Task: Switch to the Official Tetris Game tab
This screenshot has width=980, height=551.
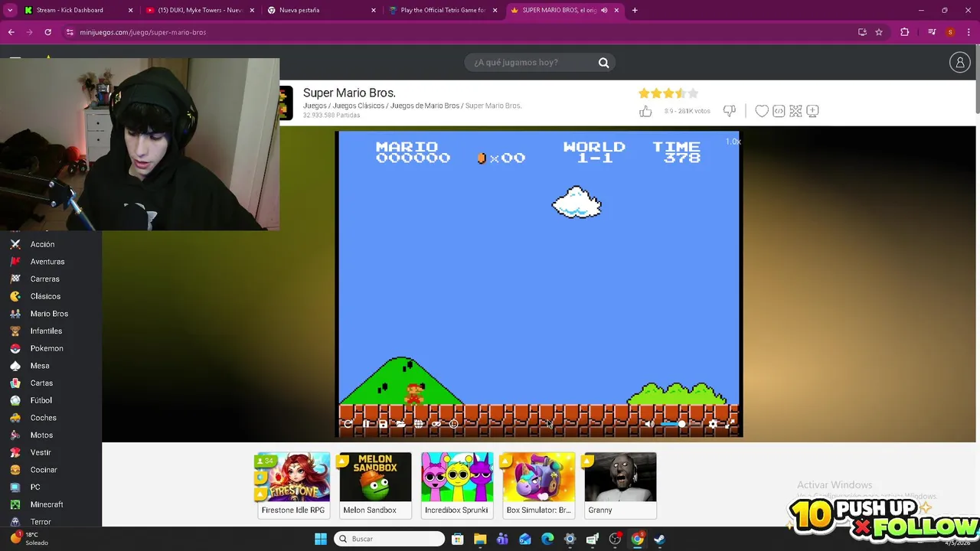Action: 443,10
